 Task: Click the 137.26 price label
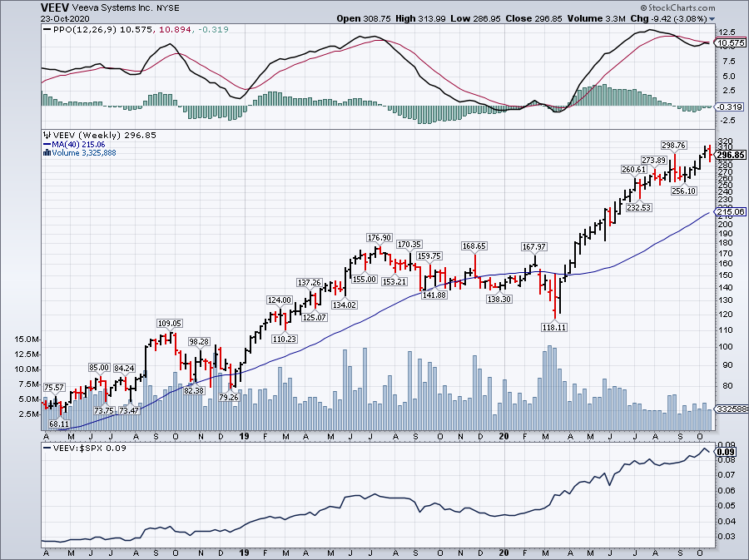[x=310, y=283]
